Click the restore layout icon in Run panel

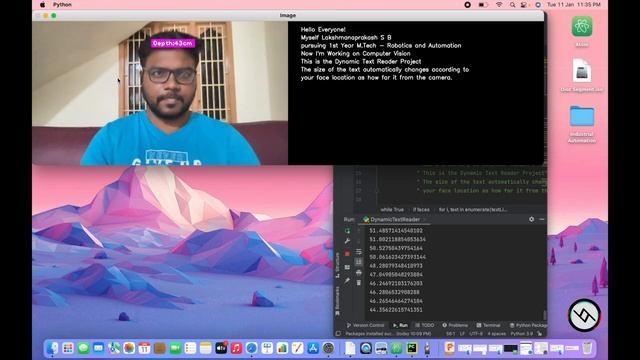pyautogui.click(x=347, y=267)
